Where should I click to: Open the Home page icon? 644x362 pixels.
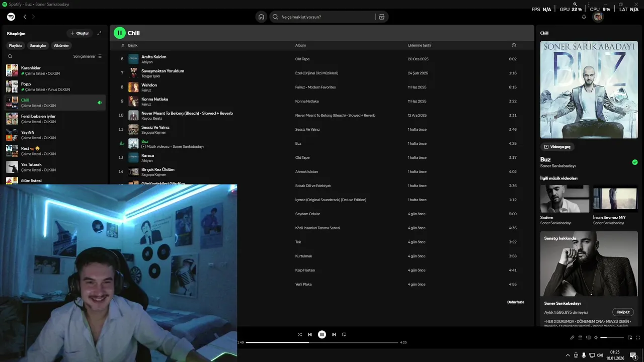(261, 17)
